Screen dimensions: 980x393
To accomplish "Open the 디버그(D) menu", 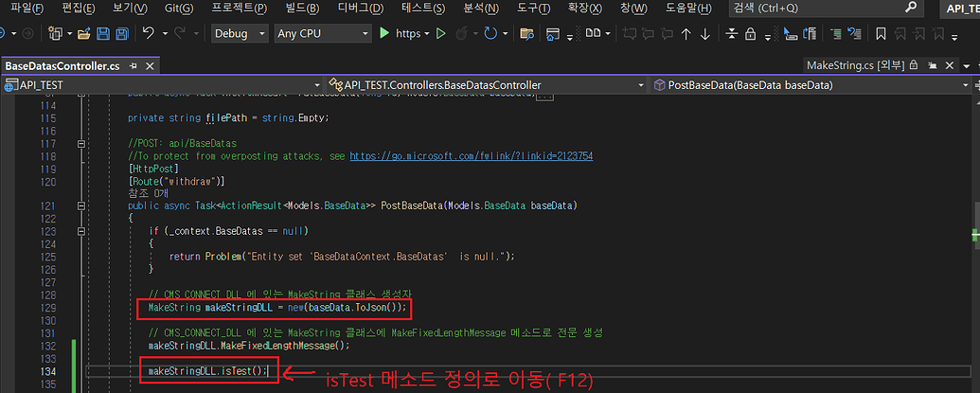I will [x=361, y=9].
